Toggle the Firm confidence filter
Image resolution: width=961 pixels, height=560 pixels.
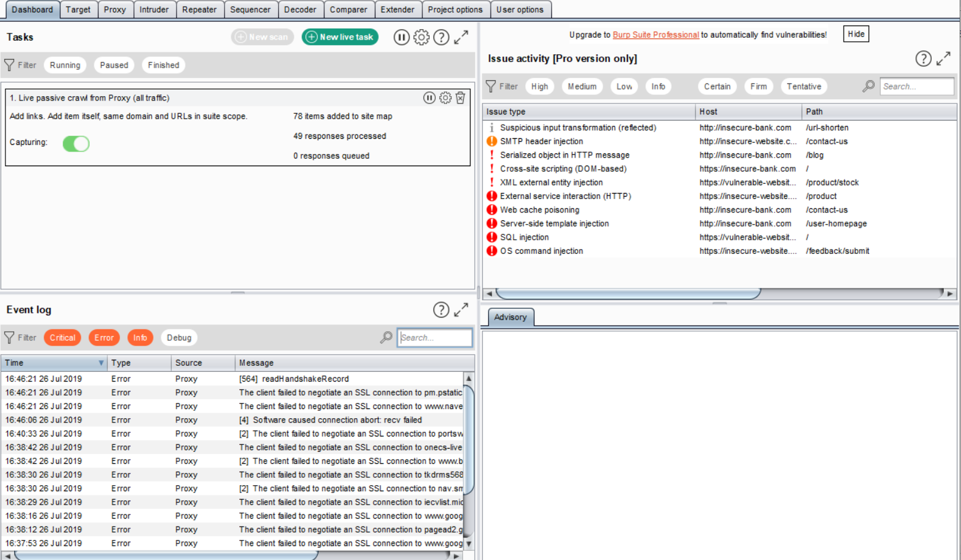(759, 86)
